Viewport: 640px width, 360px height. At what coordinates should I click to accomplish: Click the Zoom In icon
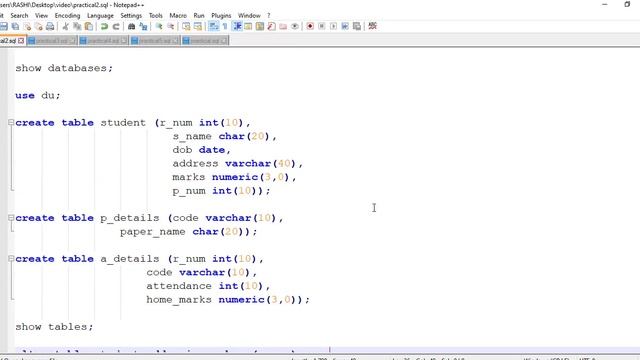coord(159,27)
